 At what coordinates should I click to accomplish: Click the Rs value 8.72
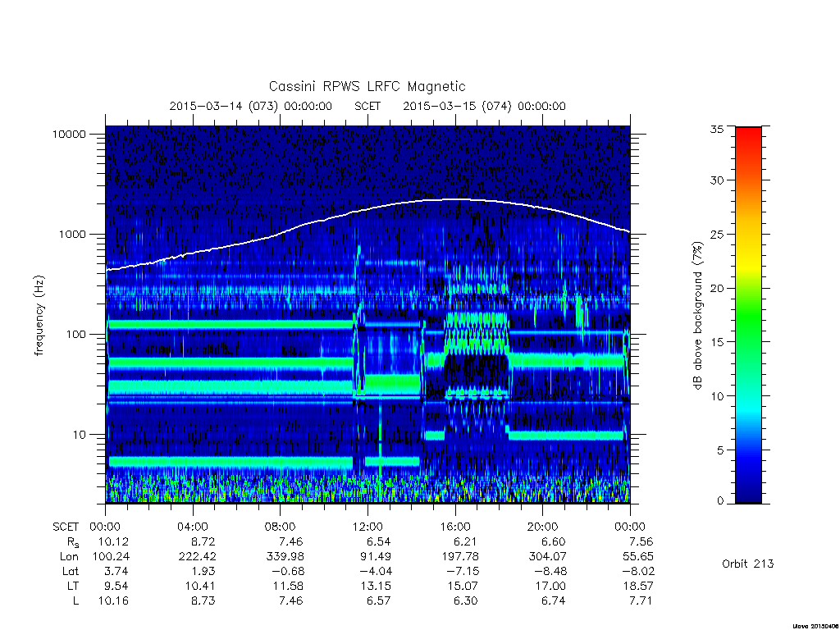coord(203,541)
